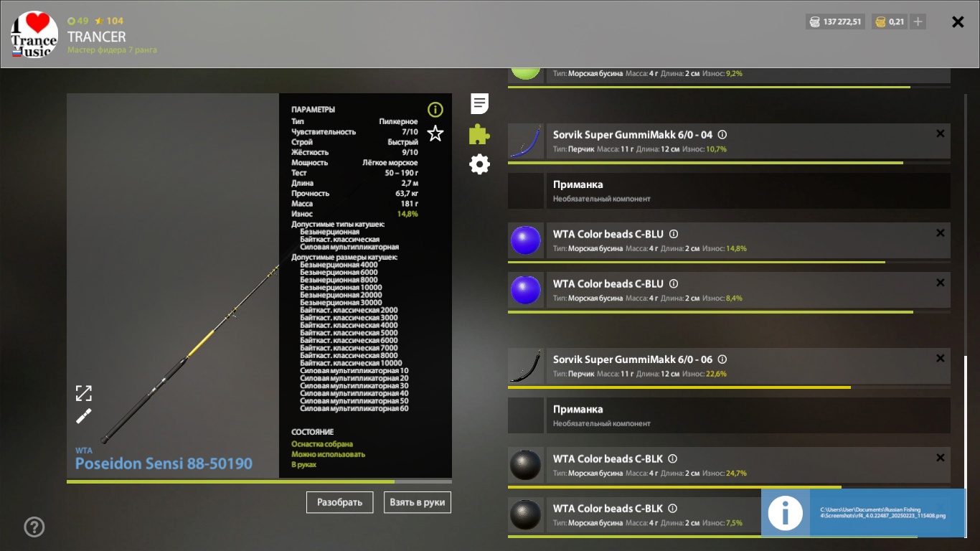
Task: Open the description notes tab icon
Action: [480, 103]
